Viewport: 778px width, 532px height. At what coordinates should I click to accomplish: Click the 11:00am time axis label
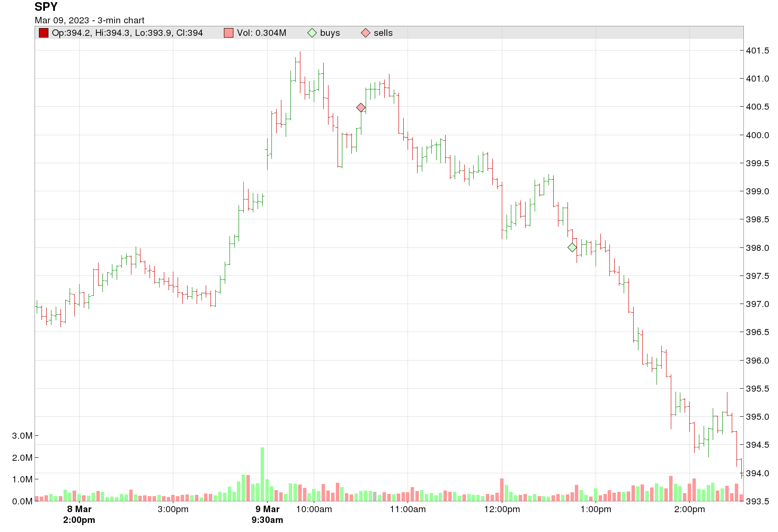(x=408, y=509)
